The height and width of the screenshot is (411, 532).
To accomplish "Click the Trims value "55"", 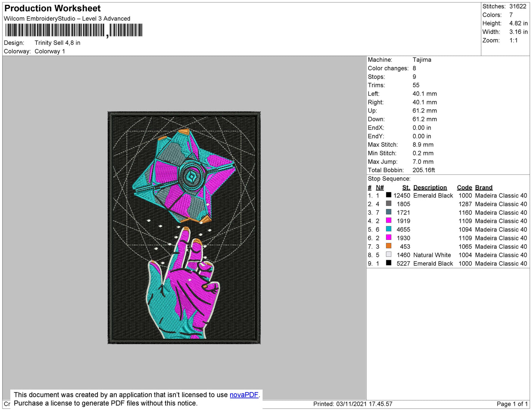I will tap(416, 85).
